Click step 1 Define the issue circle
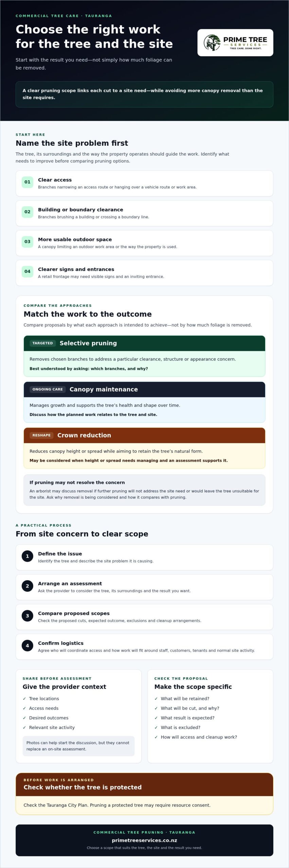This screenshot has height=868, width=289. pyautogui.click(x=28, y=556)
